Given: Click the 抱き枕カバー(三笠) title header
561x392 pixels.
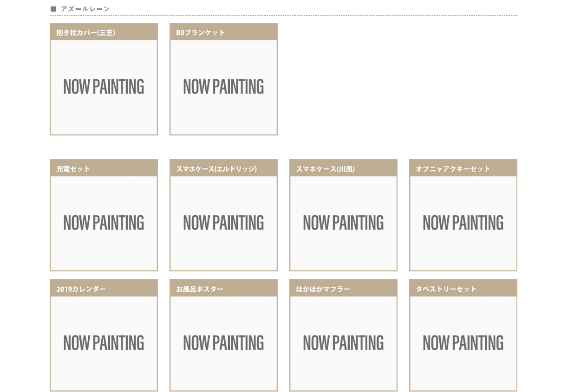Looking at the screenshot, I should click(x=104, y=32).
